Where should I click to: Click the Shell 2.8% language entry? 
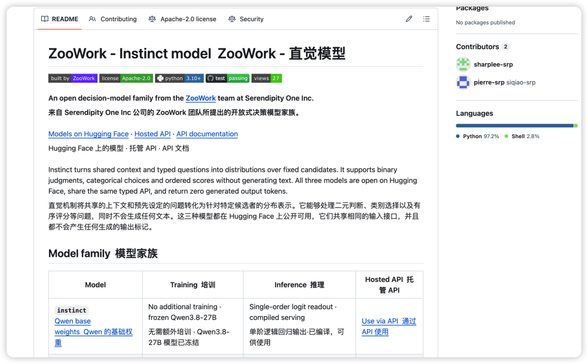coord(522,136)
